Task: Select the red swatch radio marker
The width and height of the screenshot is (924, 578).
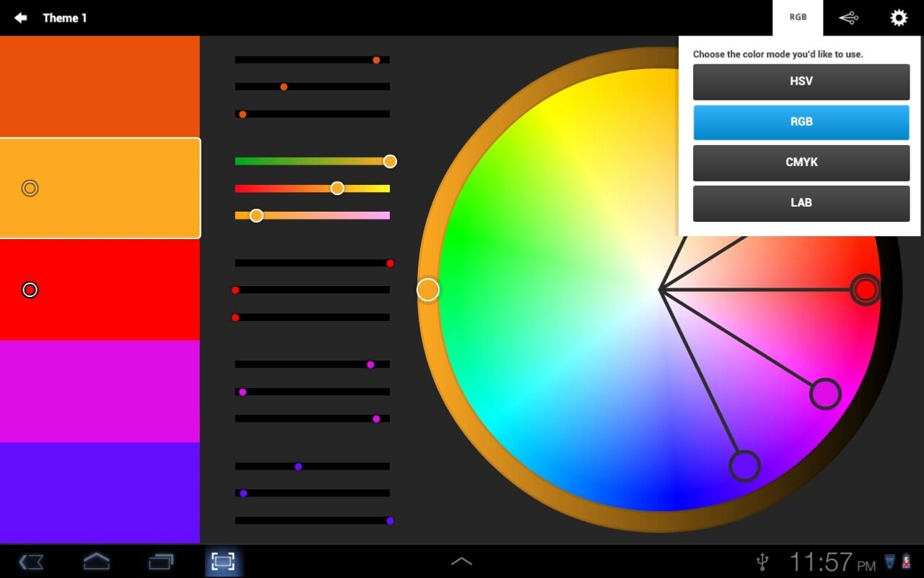Action: tap(30, 290)
